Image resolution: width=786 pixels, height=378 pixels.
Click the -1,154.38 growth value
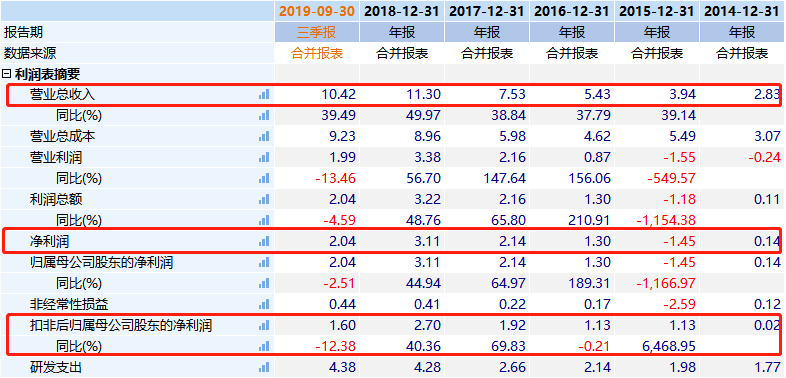pyautogui.click(x=667, y=220)
